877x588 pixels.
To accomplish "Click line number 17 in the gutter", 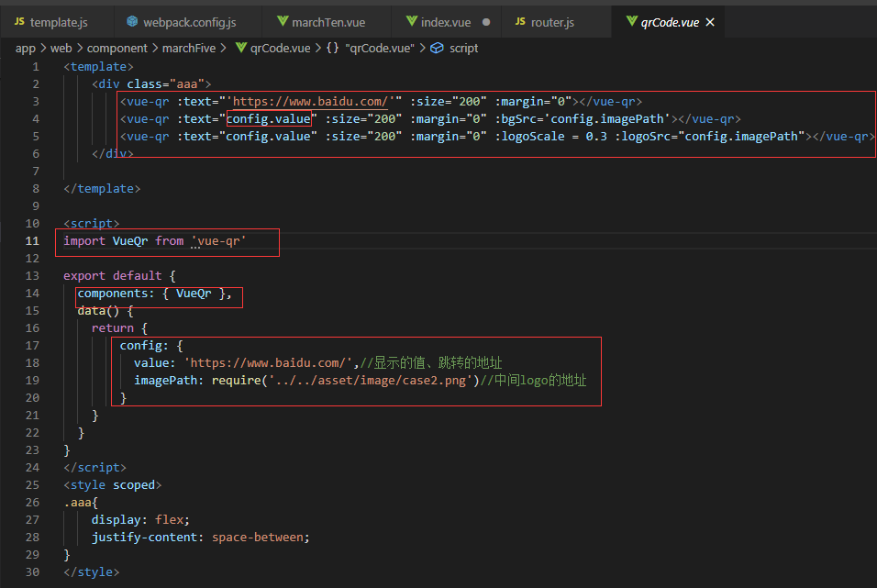I will pos(32,346).
